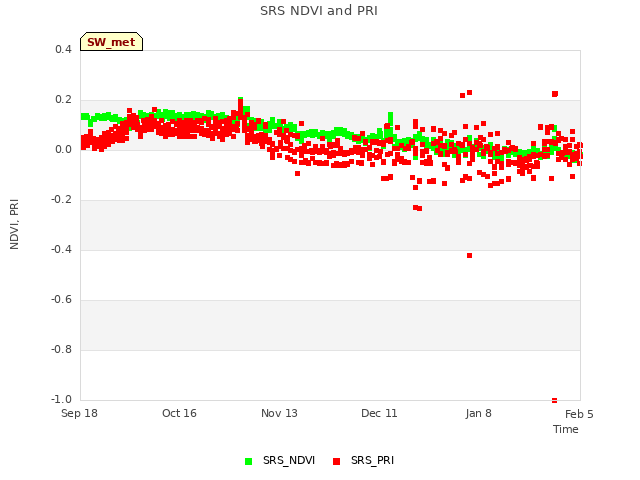Click the Feb 5 x-axis label

tap(579, 414)
